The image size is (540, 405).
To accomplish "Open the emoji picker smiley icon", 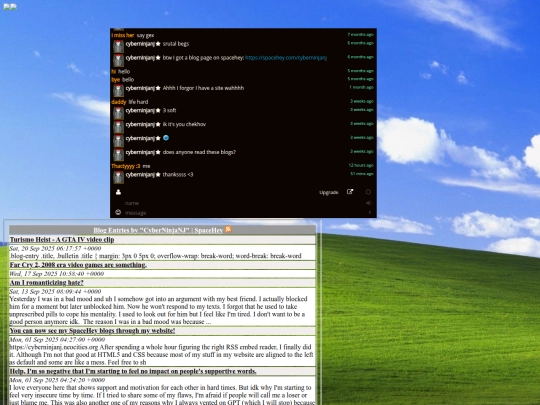I will point(118,212).
